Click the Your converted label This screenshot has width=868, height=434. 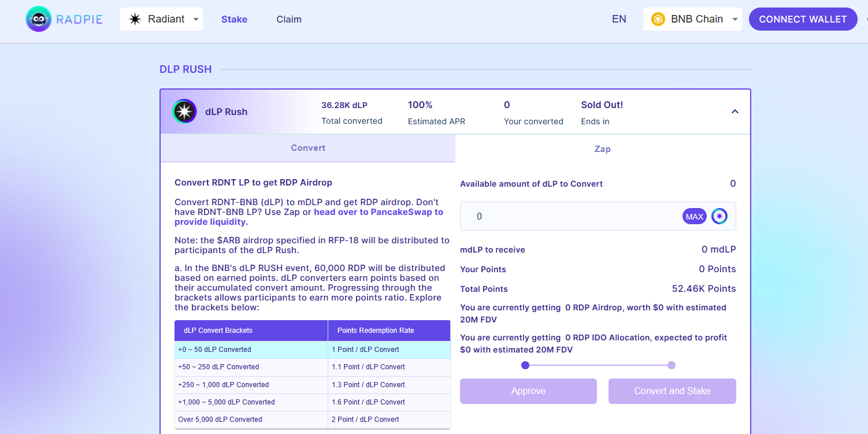coord(533,121)
